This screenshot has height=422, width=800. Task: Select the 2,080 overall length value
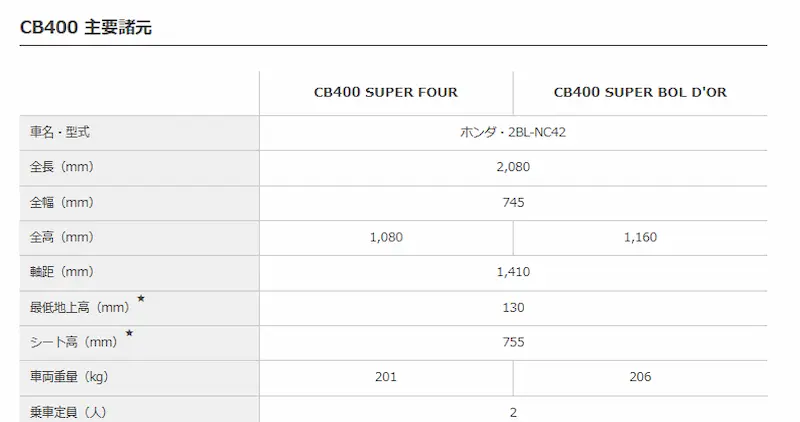coord(512,167)
